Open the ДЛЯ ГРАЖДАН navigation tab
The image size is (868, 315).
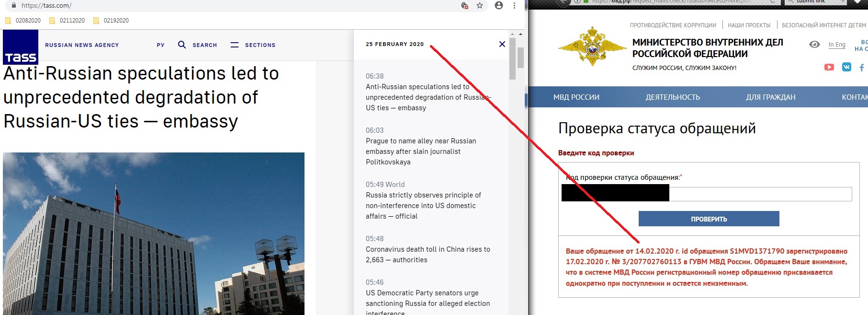point(770,97)
